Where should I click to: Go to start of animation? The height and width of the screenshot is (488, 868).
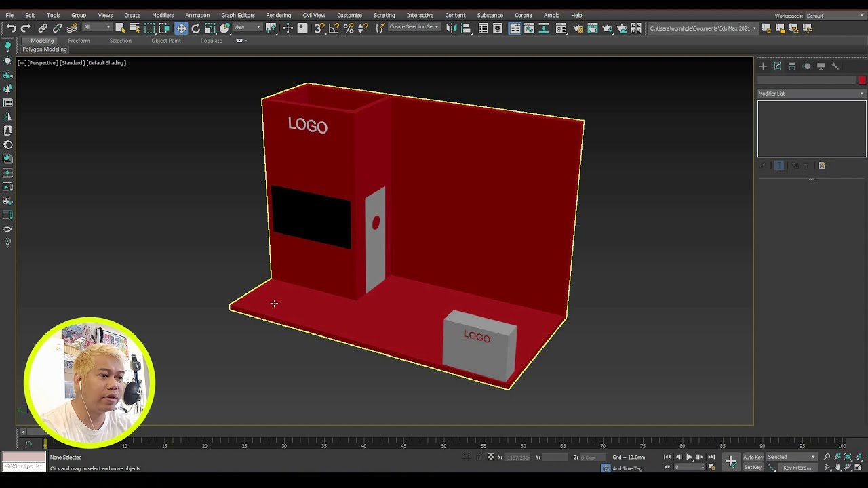pyautogui.click(x=667, y=457)
